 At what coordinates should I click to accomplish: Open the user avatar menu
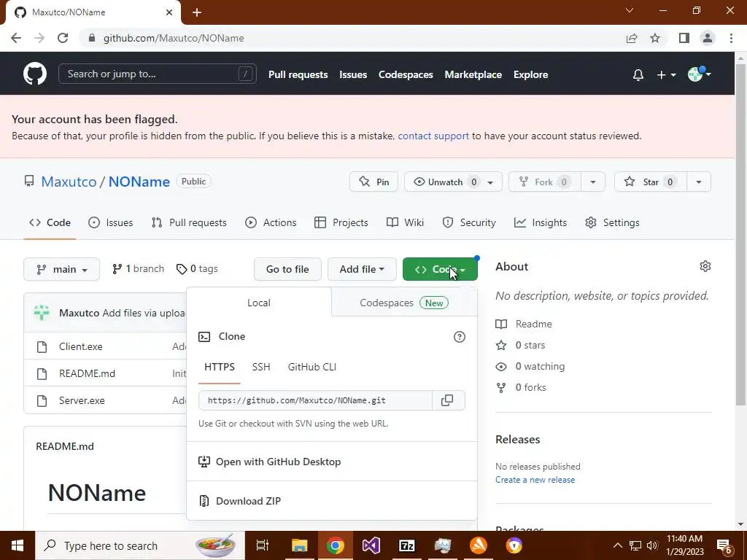(699, 74)
